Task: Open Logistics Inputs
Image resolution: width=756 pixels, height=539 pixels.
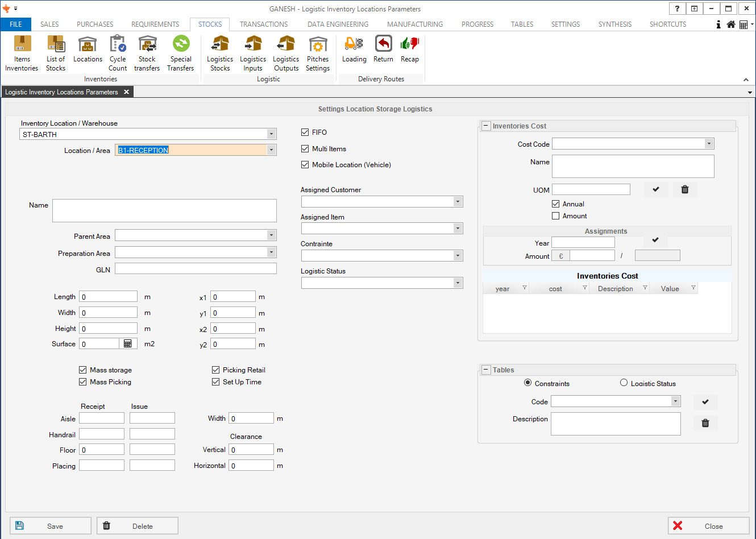Action: (253, 53)
